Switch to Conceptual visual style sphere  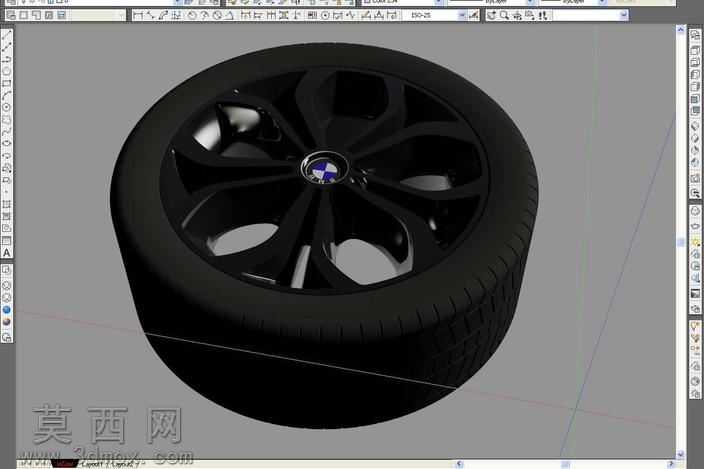(7, 322)
